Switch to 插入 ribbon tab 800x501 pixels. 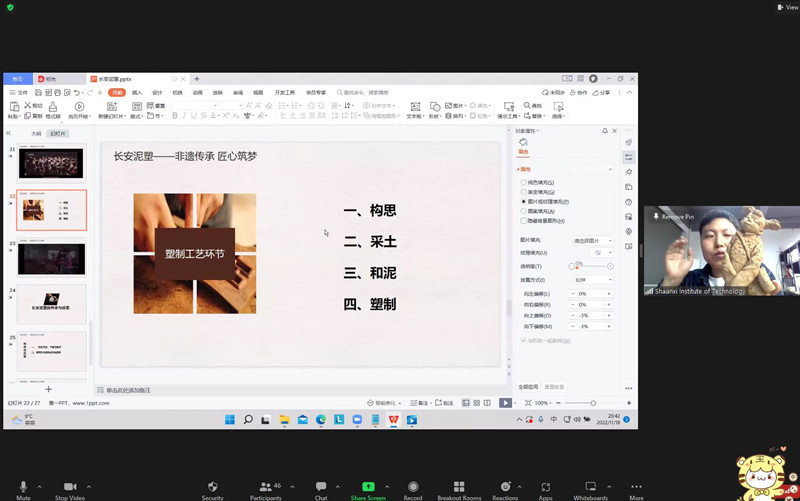tap(137, 92)
